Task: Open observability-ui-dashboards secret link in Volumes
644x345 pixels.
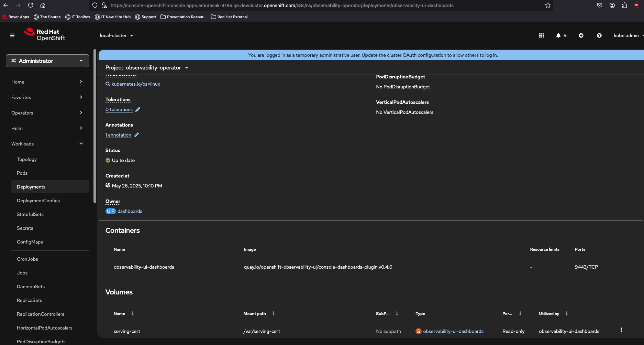Action: tap(453, 331)
